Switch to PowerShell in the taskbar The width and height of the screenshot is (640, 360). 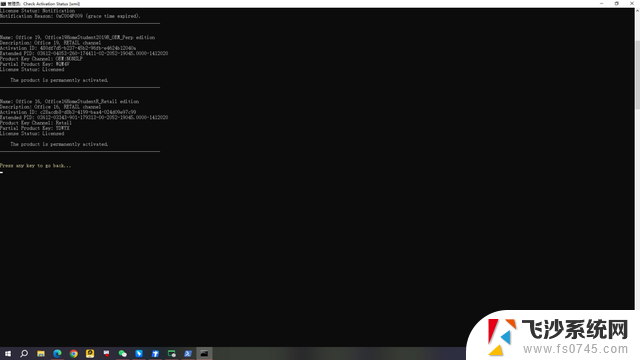[188, 353]
